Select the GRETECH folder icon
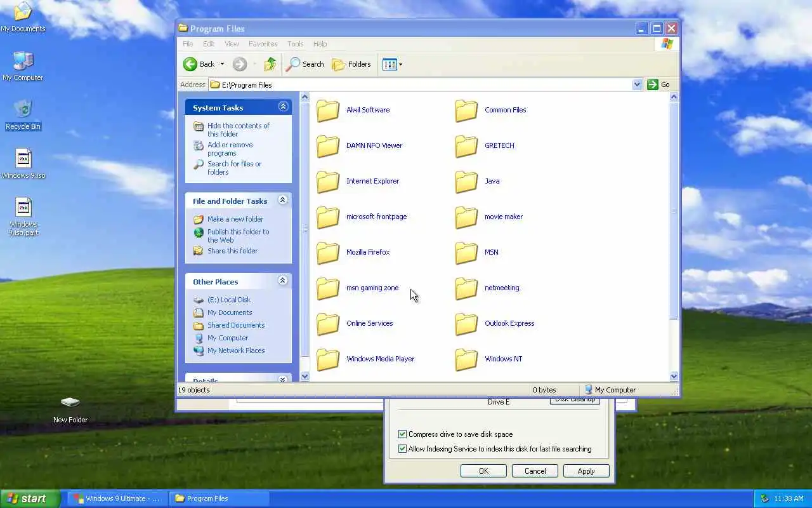The image size is (812, 508). (466, 146)
